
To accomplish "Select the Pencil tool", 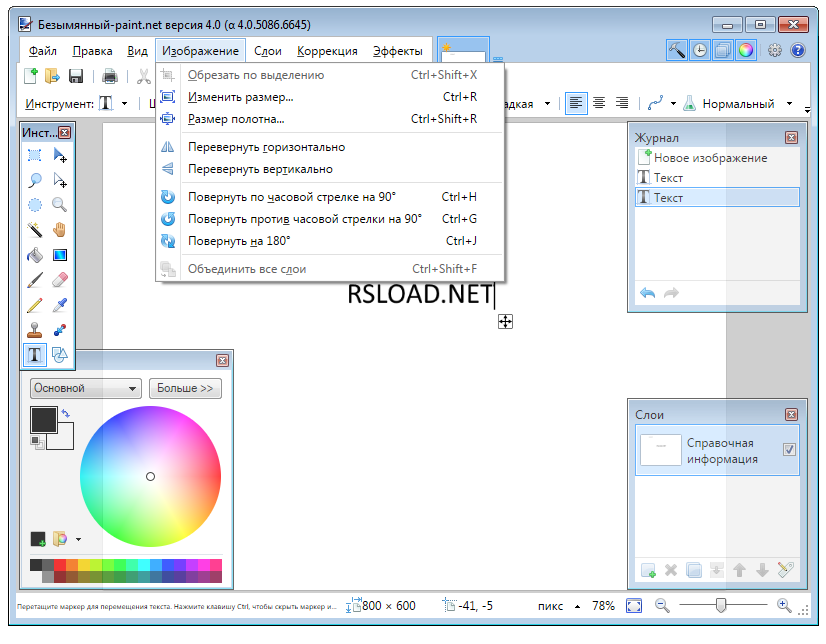I will [35, 305].
